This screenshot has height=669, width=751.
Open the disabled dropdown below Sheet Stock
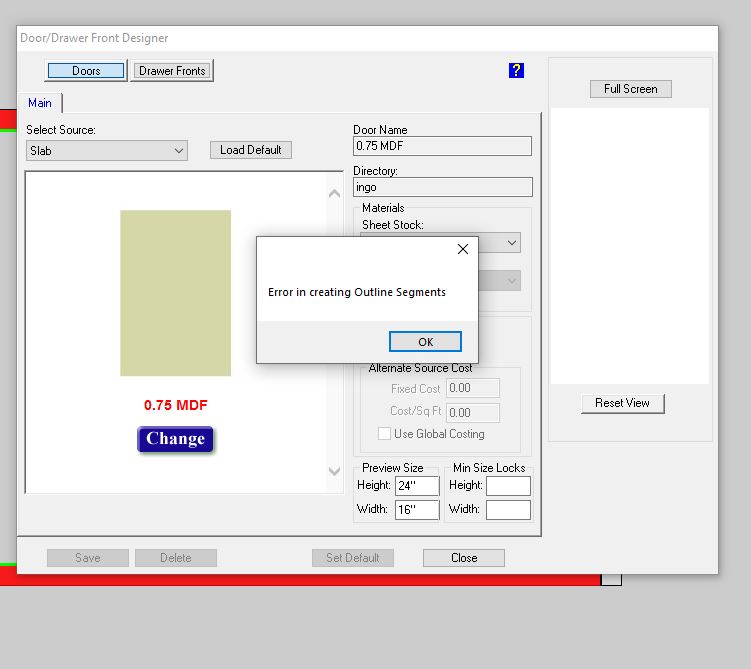[511, 281]
